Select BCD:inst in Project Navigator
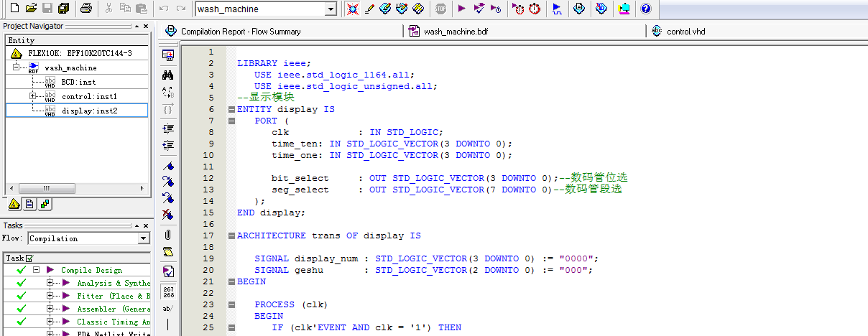 [78, 82]
